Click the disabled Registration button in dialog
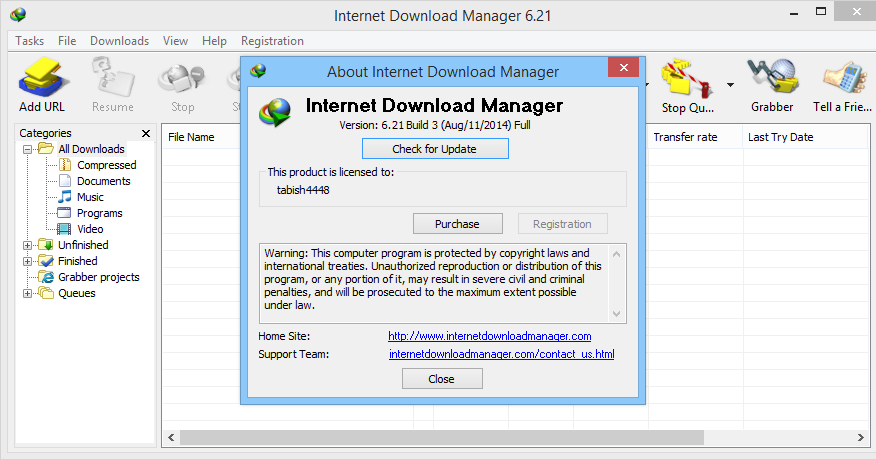876x460 pixels. click(563, 224)
